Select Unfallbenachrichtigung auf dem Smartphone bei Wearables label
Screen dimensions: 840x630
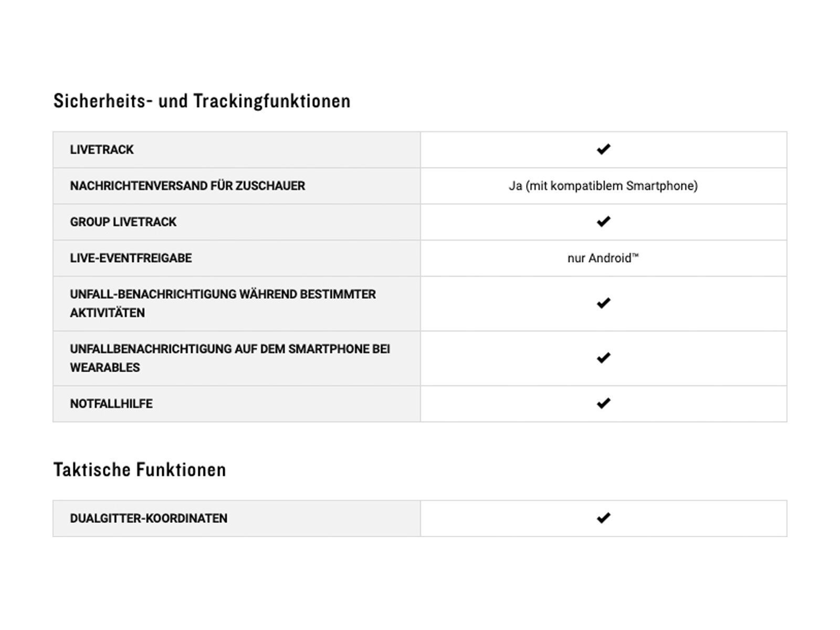click(x=229, y=358)
